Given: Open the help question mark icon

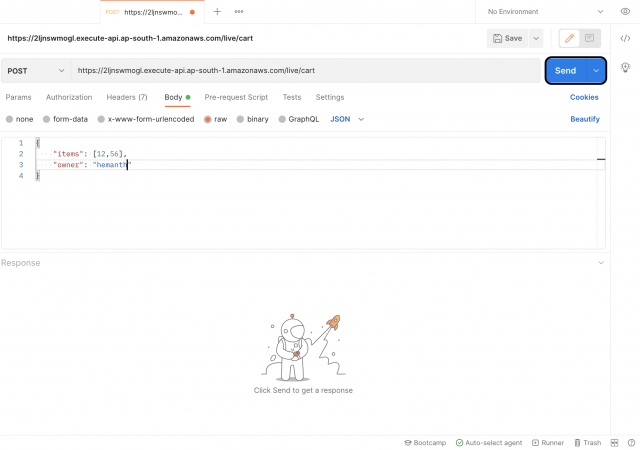Looking at the screenshot, I should click(x=631, y=443).
